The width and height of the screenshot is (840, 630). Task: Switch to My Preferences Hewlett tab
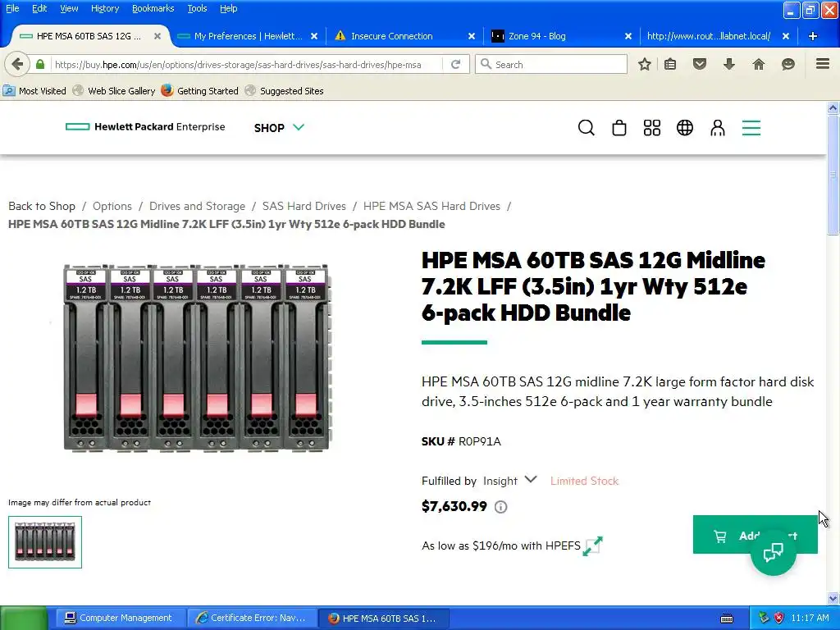(x=247, y=36)
